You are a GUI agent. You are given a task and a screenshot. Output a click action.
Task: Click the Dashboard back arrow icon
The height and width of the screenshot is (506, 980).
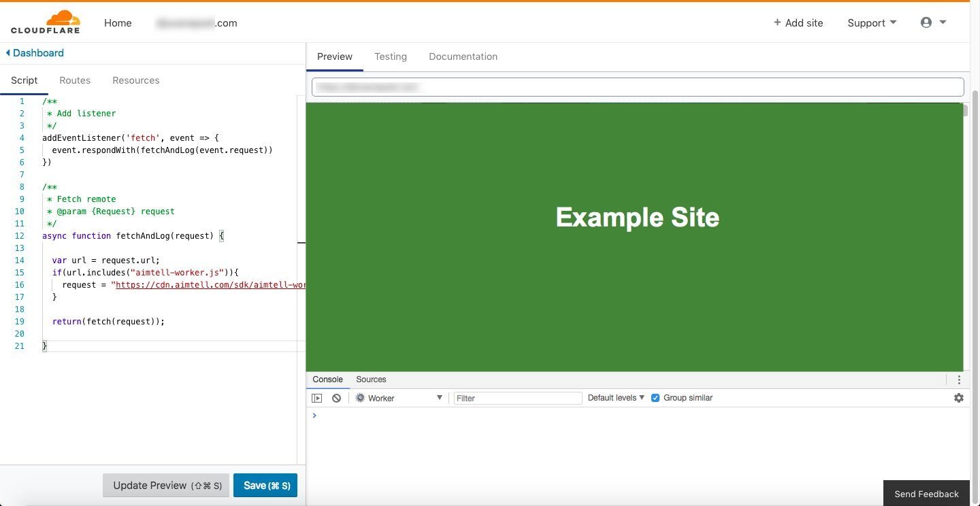tap(8, 53)
